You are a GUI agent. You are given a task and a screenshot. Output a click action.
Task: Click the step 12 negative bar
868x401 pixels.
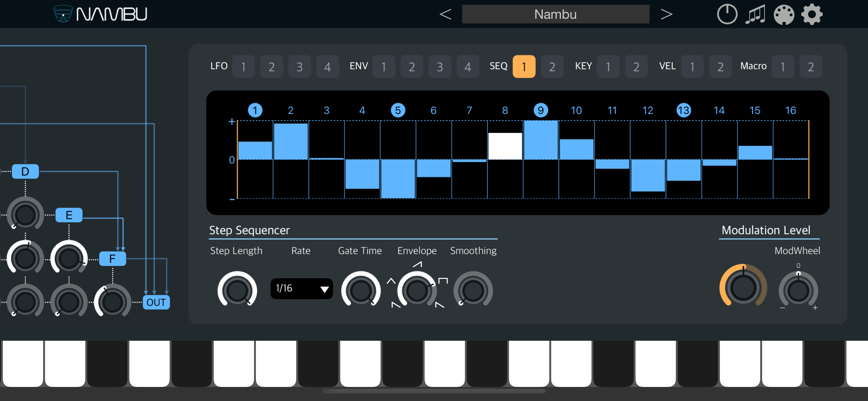click(x=648, y=175)
